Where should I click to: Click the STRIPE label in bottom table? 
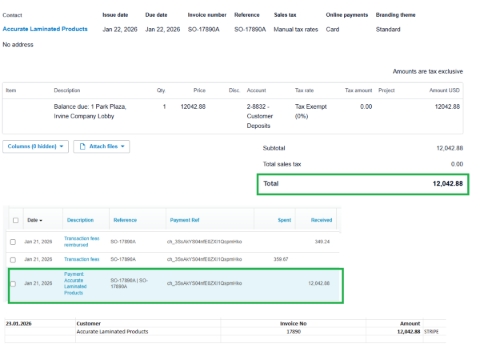click(x=431, y=332)
